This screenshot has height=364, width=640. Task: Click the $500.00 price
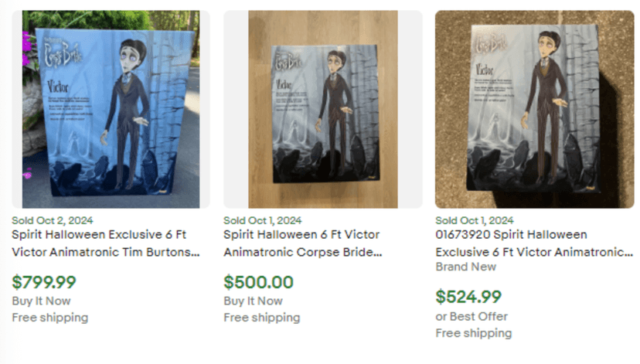point(258,282)
